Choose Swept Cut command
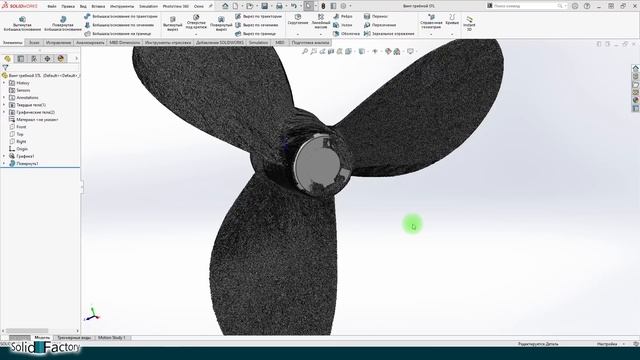Viewport: 640px width, 360px height. (259, 16)
